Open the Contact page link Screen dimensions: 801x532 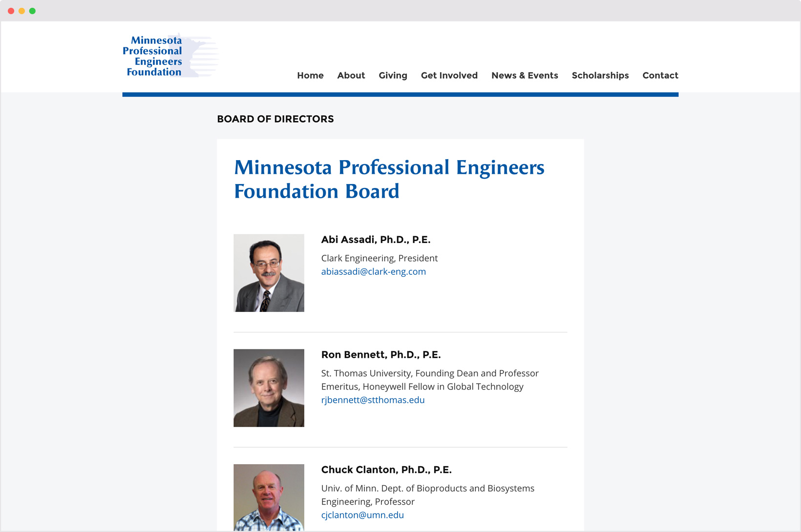(660, 76)
